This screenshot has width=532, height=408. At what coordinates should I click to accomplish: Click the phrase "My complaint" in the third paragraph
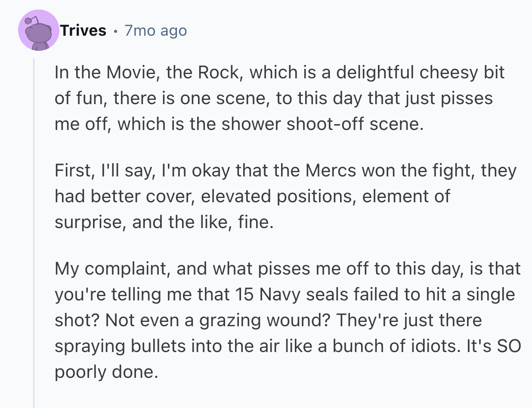(112, 269)
